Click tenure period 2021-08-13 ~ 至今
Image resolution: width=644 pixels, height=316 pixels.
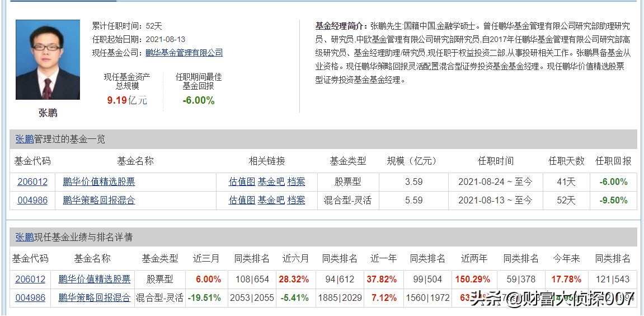[x=495, y=201]
